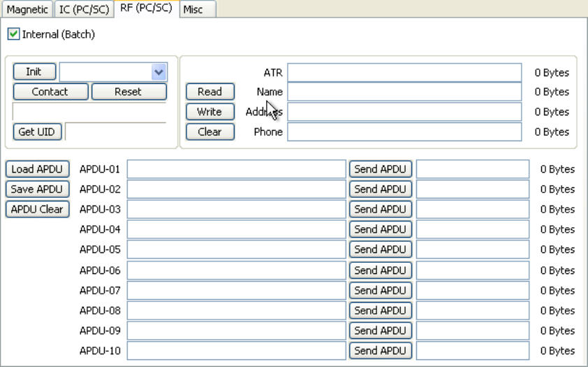Focus the APDU-08 command field
The height and width of the screenshot is (367, 588).
pyautogui.click(x=236, y=310)
